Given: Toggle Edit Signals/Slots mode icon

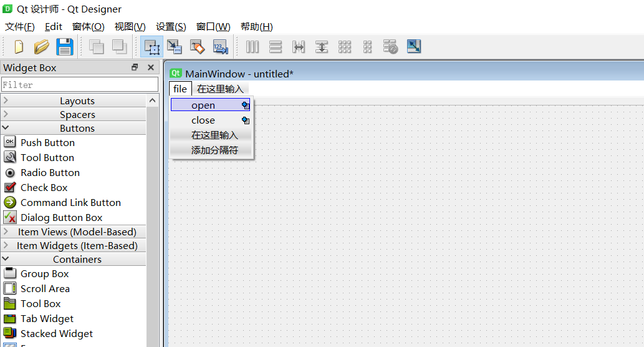Looking at the screenshot, I should coord(175,47).
